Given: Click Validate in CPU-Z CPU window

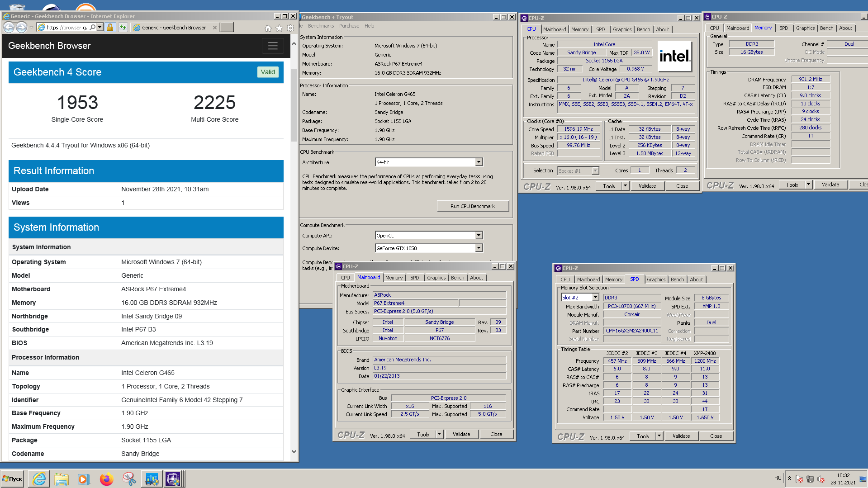Looking at the screenshot, I should pyautogui.click(x=647, y=186).
